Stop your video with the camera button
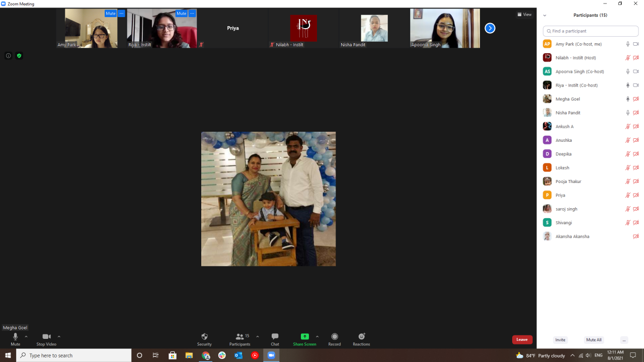644x362 pixels. (46, 339)
